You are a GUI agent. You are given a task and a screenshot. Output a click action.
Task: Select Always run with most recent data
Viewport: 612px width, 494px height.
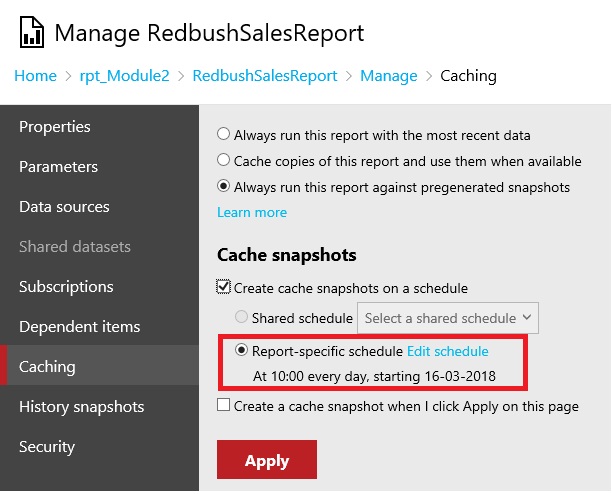click(224, 135)
